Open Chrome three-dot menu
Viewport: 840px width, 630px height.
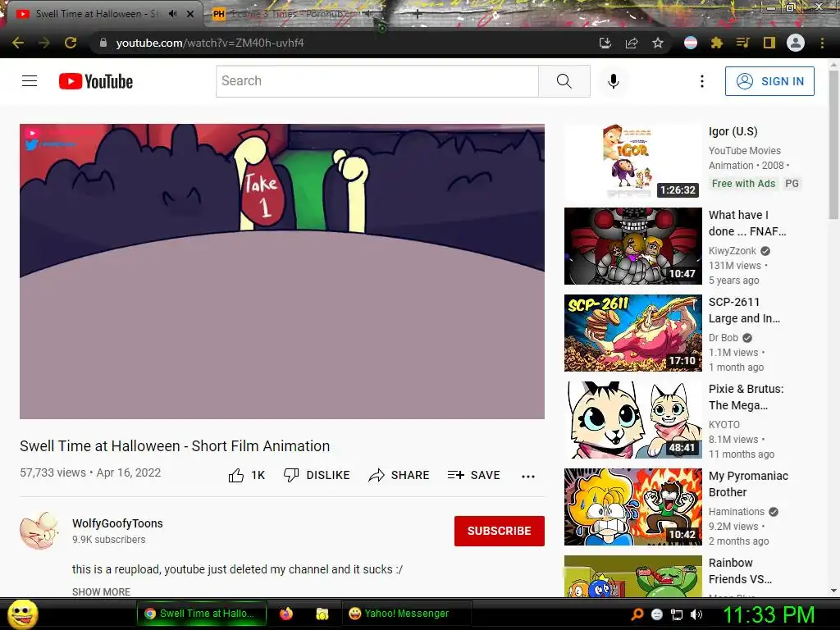[x=822, y=43]
